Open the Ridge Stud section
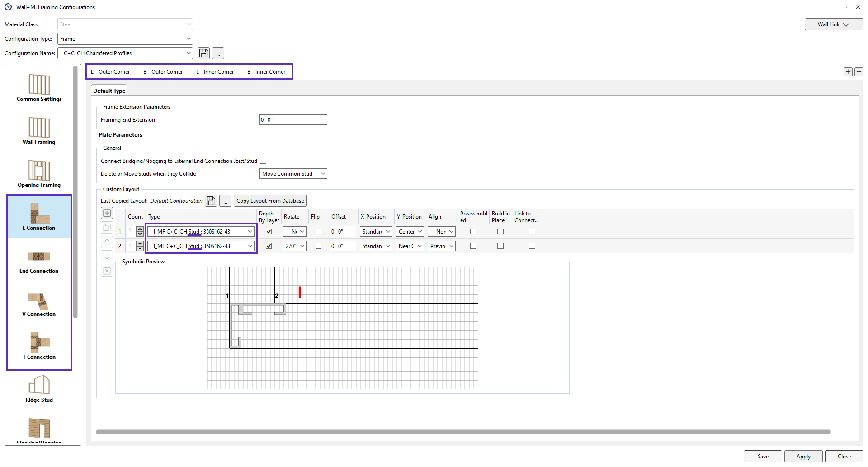The image size is (868, 467). [x=39, y=389]
